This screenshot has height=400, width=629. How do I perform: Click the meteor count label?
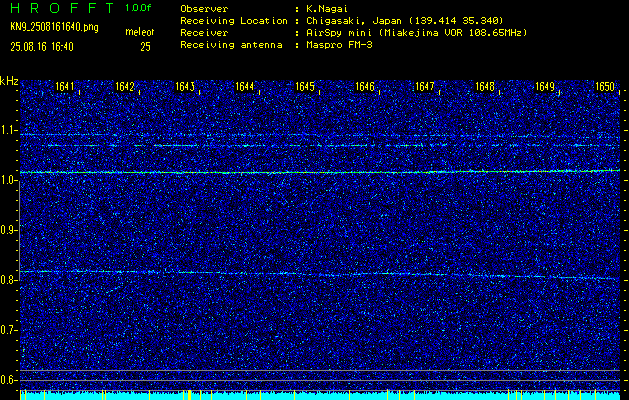[x=140, y=32]
